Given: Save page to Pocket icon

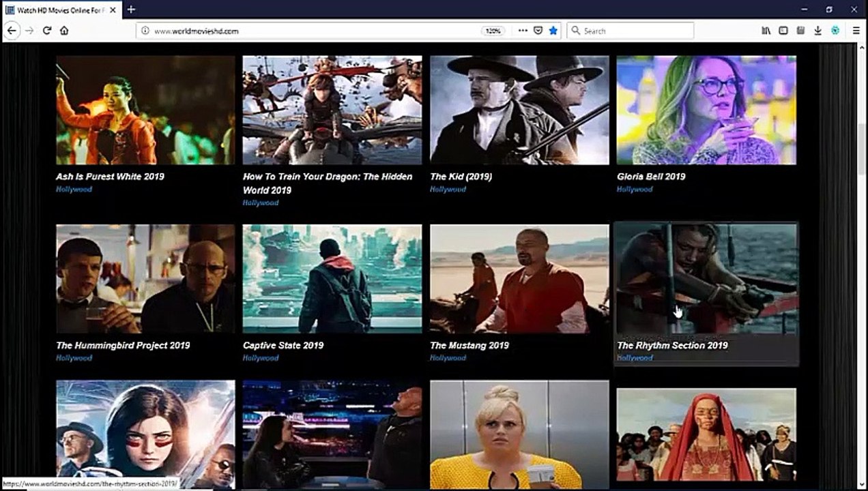Looking at the screenshot, I should tap(538, 31).
